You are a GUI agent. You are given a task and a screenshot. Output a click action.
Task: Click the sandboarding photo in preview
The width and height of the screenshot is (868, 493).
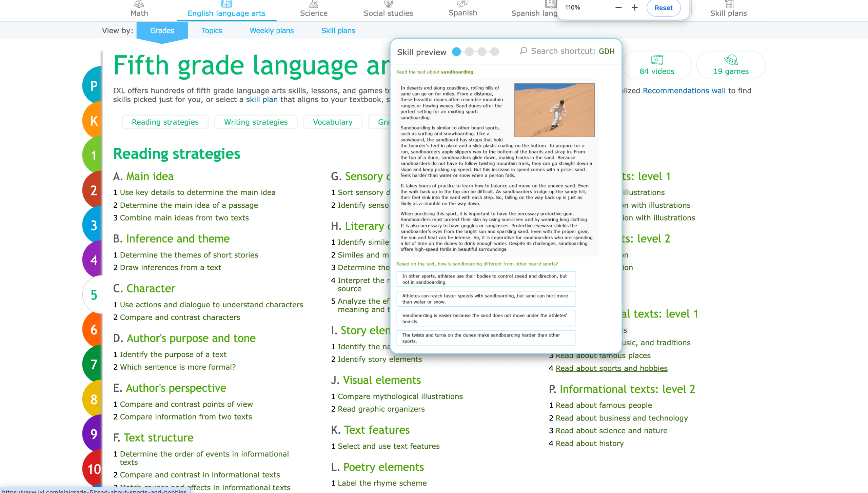pos(554,110)
